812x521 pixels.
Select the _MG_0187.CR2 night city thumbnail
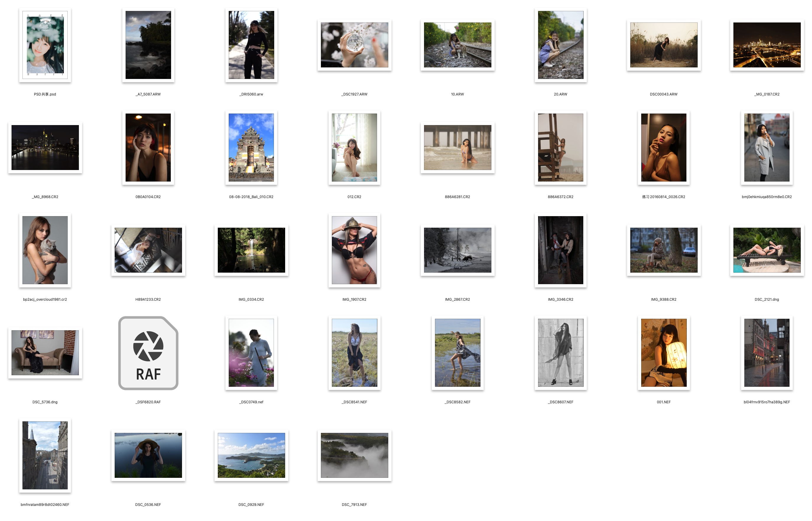(767, 45)
